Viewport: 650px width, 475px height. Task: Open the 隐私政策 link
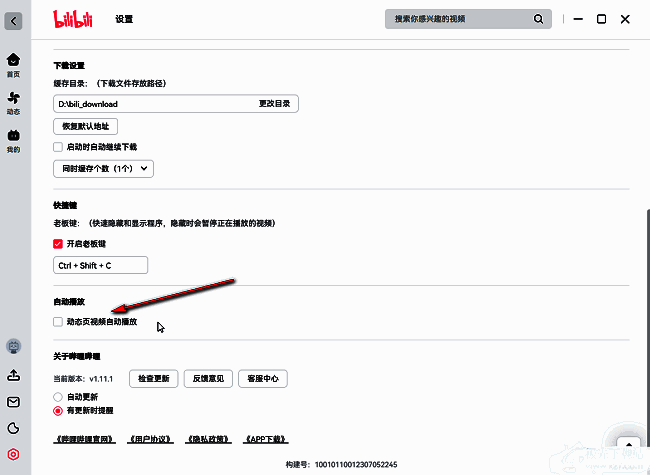coord(208,439)
